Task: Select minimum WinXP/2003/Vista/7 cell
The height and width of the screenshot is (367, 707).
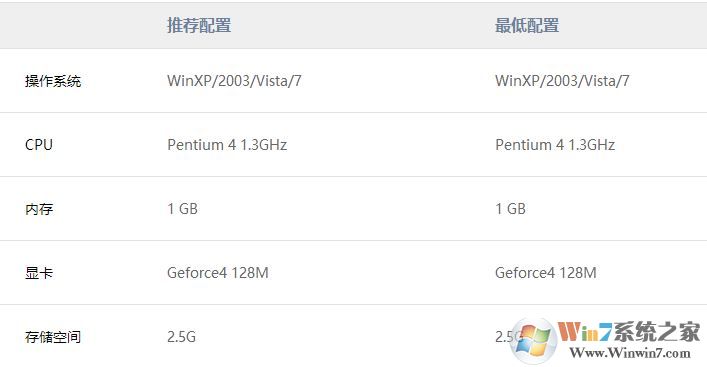Action: pos(562,81)
